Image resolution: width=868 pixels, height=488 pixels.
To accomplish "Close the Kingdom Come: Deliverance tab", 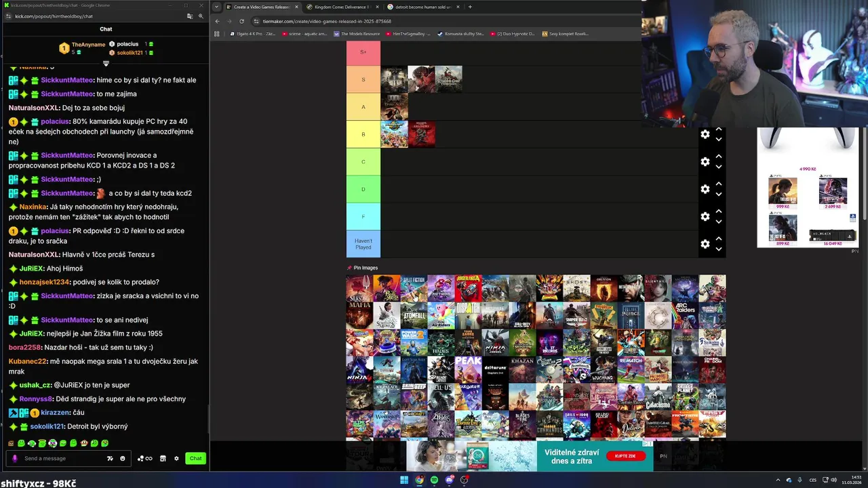I will [x=376, y=7].
